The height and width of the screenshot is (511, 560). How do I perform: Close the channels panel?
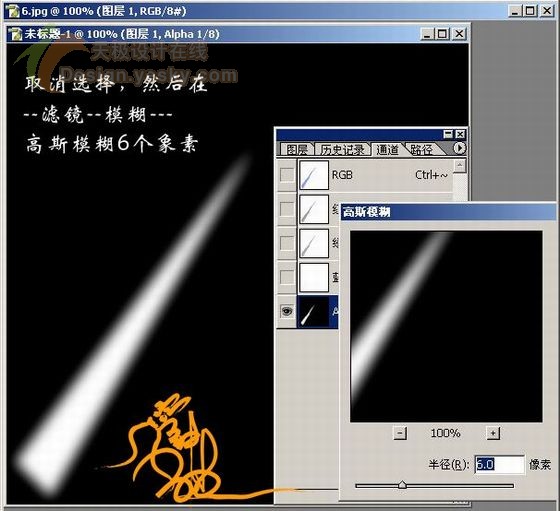(460, 134)
